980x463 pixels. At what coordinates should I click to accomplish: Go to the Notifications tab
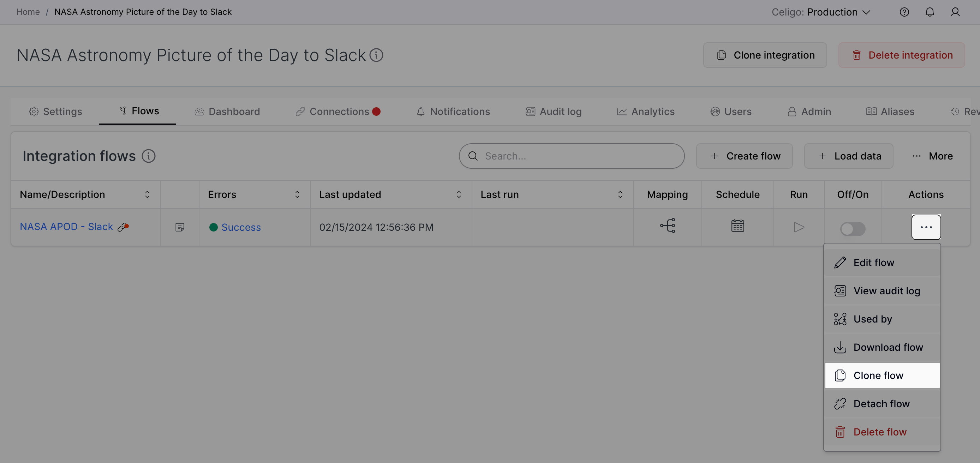coord(453,112)
